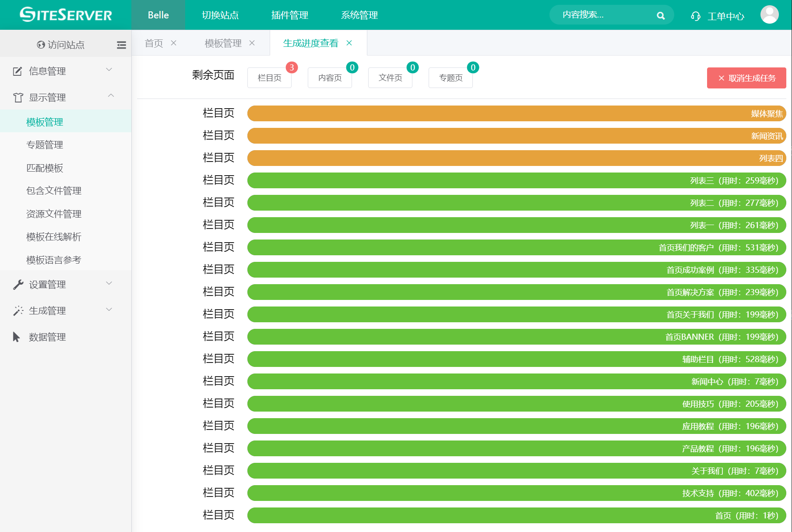This screenshot has height=532, width=792.
Task: Collapse sidebar with the hamburger icon
Action: (x=121, y=45)
